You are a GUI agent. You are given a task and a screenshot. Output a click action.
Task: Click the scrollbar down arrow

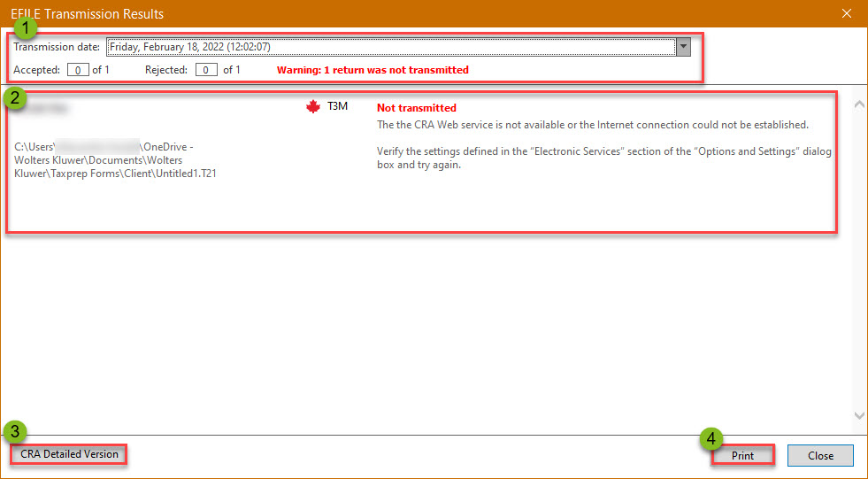(x=858, y=414)
